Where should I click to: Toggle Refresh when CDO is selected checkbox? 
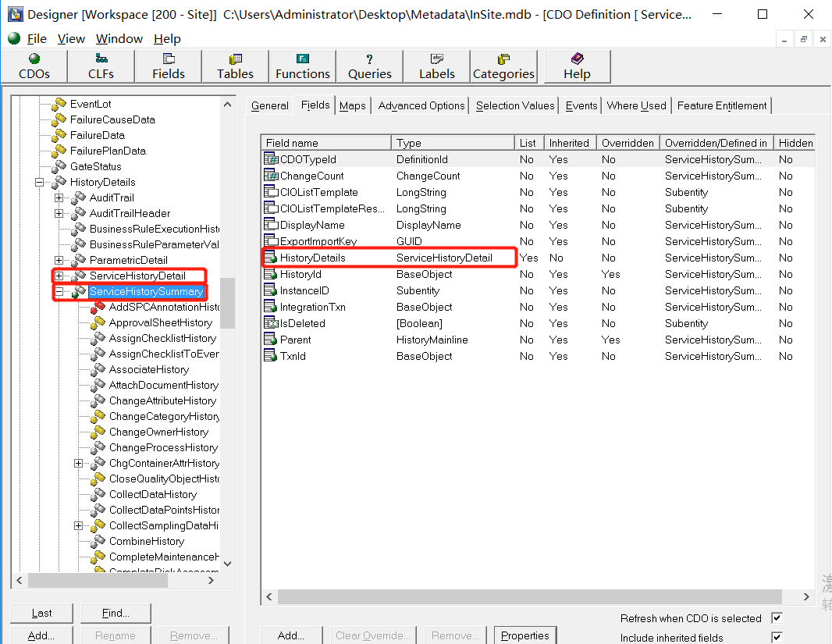tap(776, 618)
